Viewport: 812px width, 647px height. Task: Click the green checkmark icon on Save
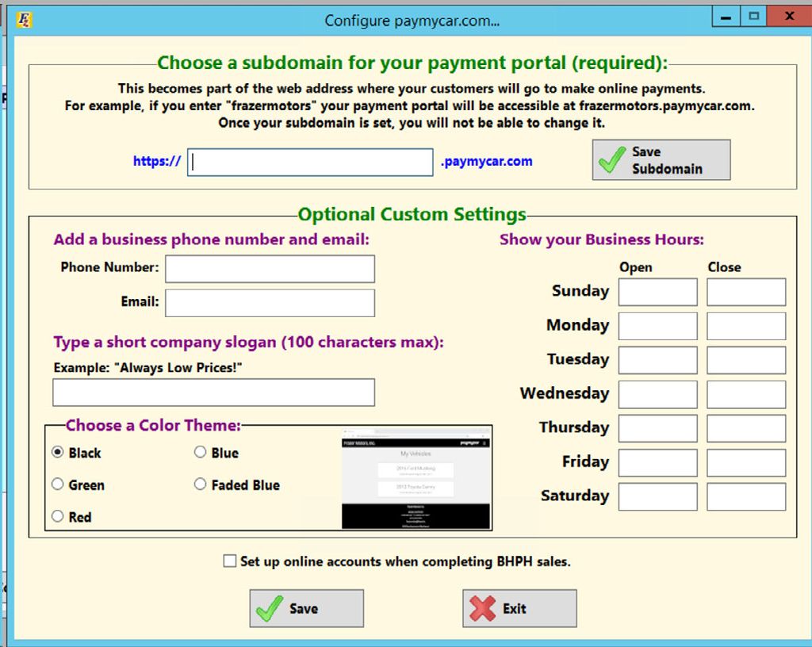click(270, 608)
